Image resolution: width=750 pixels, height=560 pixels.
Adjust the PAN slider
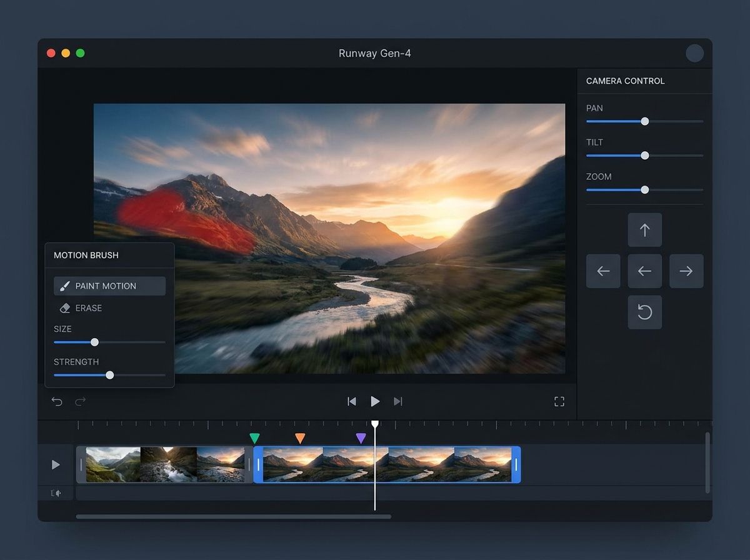pos(644,121)
